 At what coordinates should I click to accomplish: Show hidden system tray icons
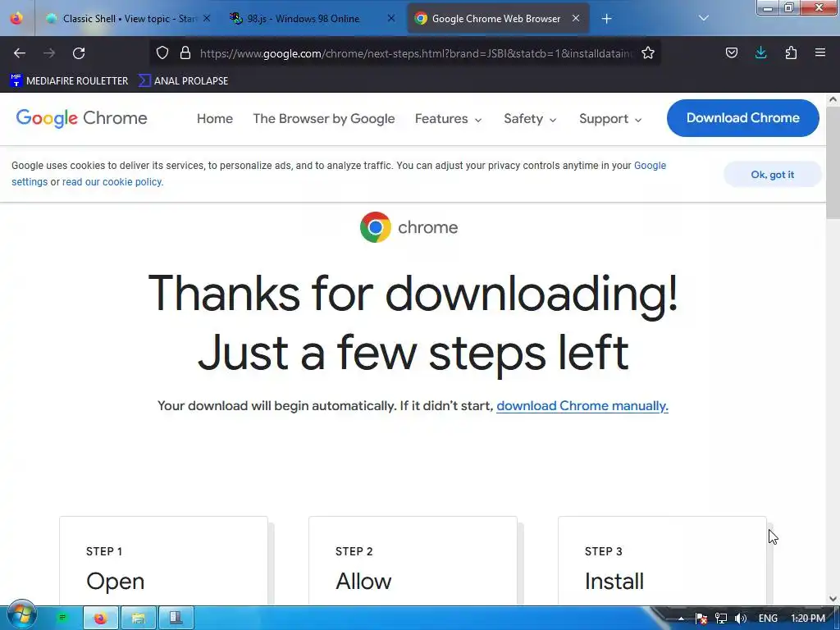click(681, 619)
